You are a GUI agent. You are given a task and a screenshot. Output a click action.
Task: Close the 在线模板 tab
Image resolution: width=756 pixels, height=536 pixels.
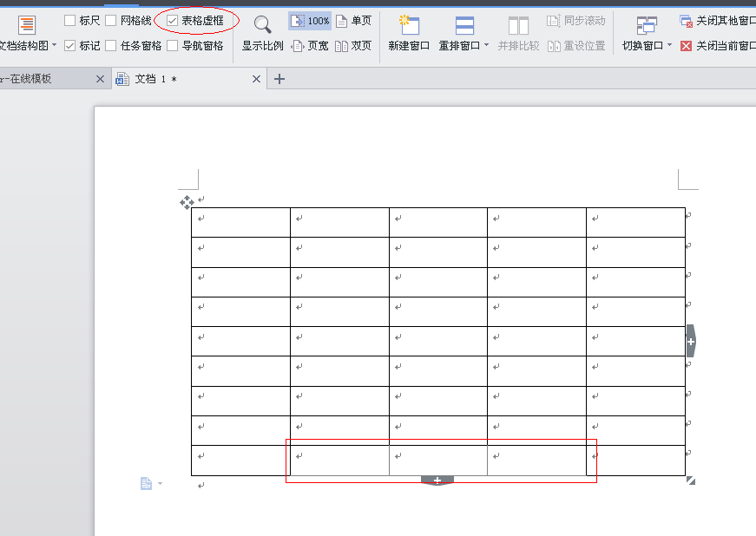(100, 79)
